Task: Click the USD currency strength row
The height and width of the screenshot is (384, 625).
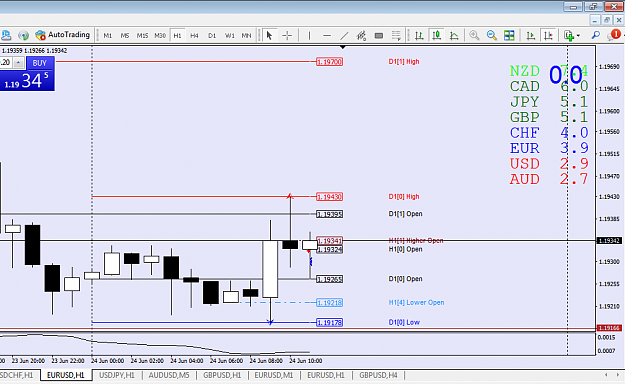Action: pos(549,164)
